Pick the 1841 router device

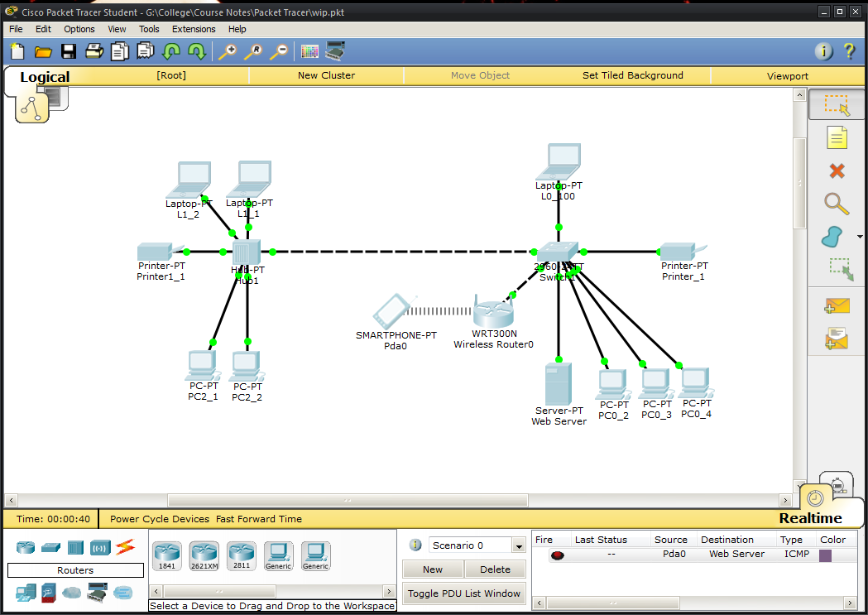pos(167,555)
